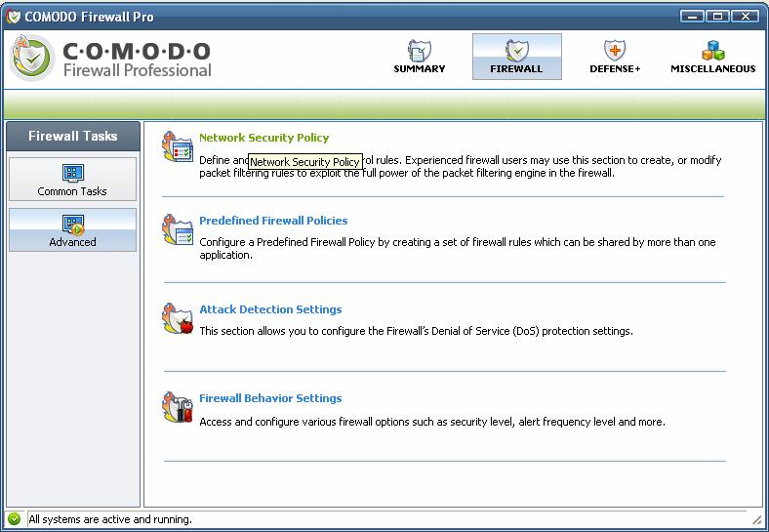
Task: Close the Comodo Firewall Pro window
Action: 745,17
